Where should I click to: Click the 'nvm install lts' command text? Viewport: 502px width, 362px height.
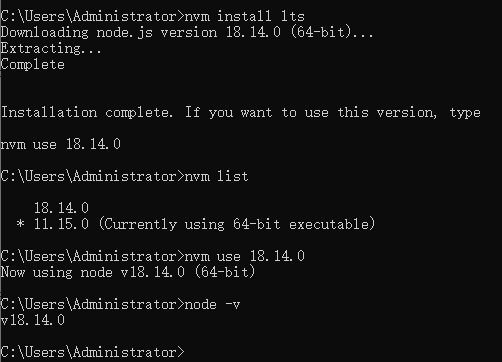[x=244, y=16]
